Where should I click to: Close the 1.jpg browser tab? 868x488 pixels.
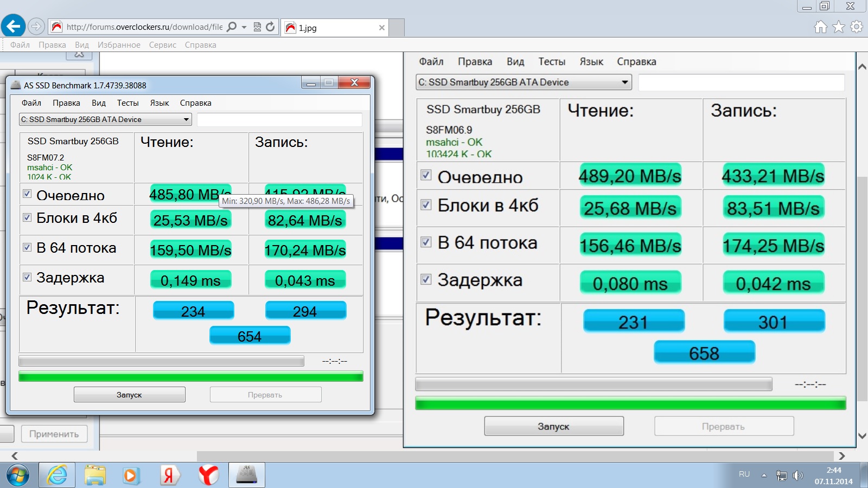382,28
